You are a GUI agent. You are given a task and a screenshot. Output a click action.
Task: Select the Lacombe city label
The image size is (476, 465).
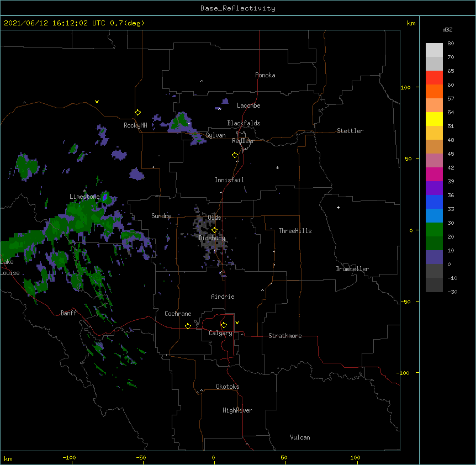(x=248, y=105)
